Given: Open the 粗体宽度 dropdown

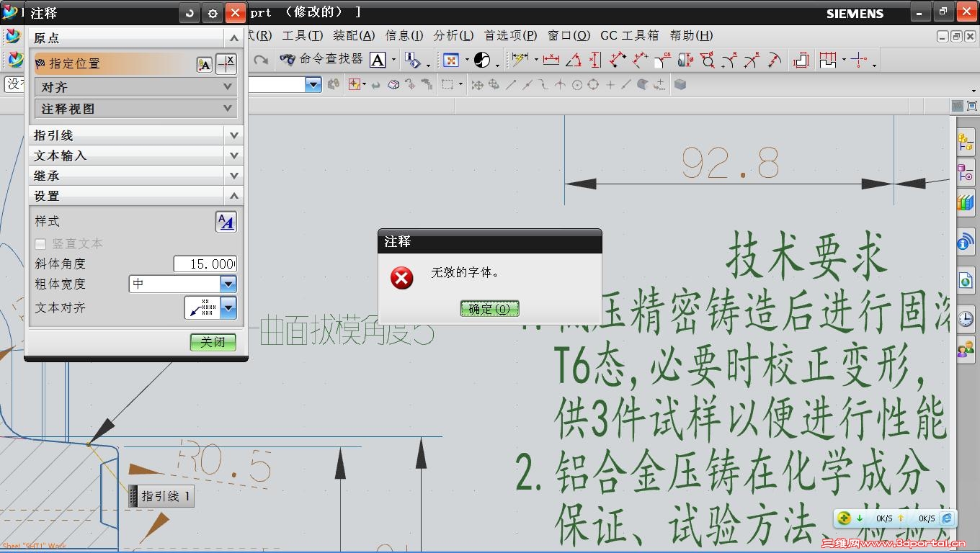Looking at the screenshot, I should click(228, 284).
